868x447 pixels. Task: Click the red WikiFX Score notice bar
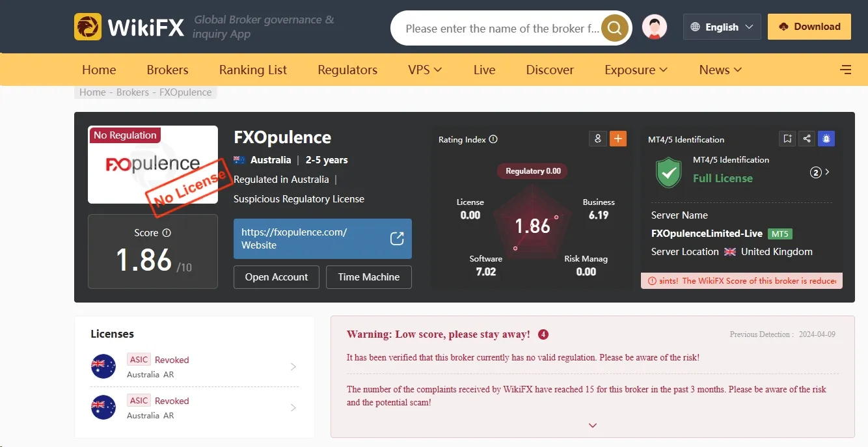pos(742,281)
